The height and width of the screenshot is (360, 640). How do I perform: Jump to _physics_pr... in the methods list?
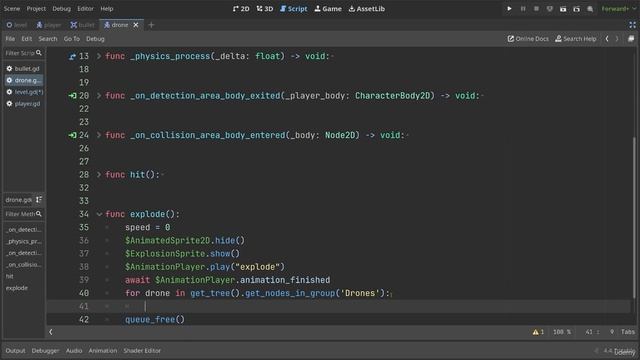point(24,241)
